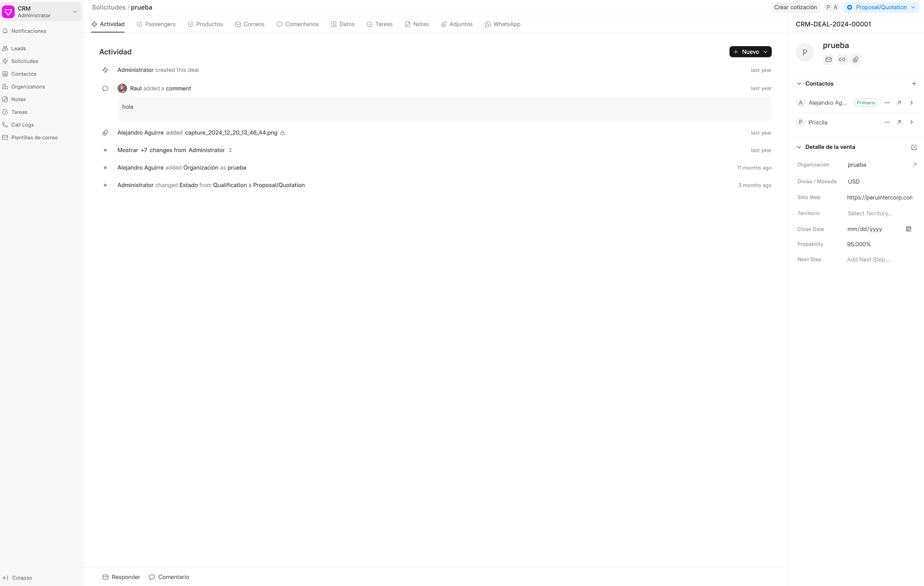Collapse the Contactos section

click(x=799, y=84)
